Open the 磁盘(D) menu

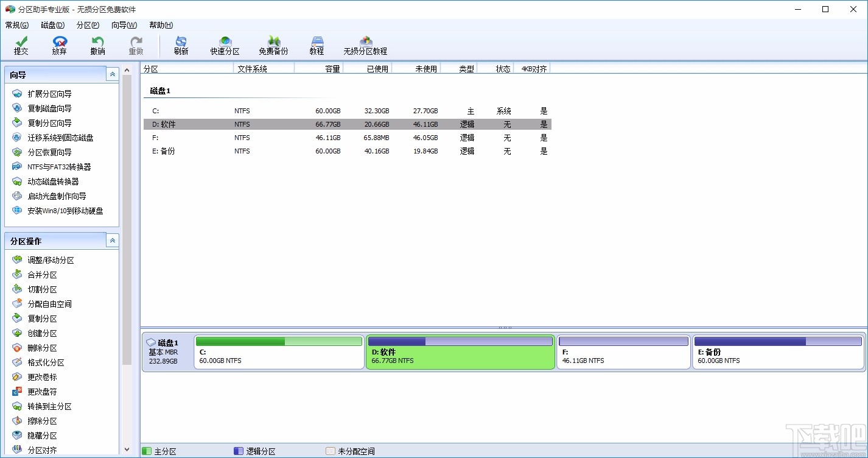click(x=53, y=25)
